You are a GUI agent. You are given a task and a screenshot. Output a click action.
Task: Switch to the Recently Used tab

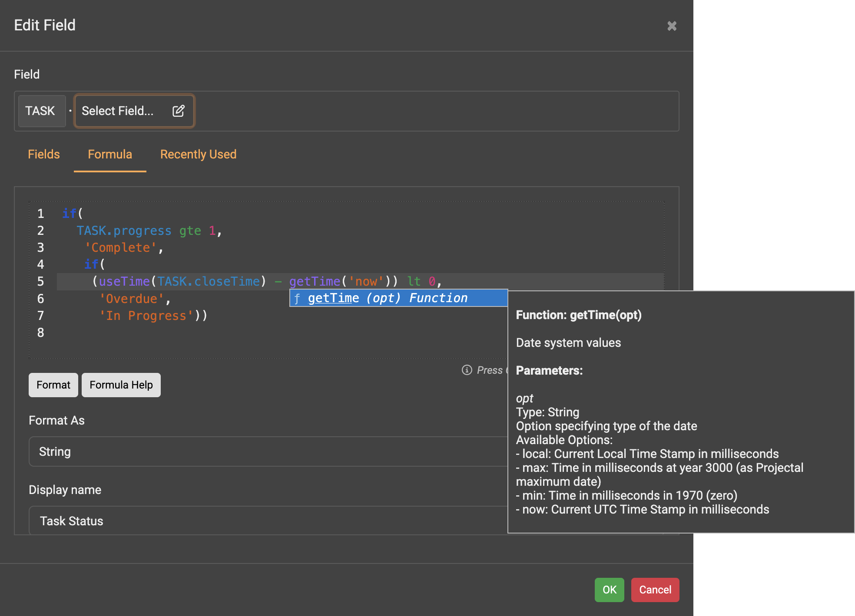click(x=198, y=155)
